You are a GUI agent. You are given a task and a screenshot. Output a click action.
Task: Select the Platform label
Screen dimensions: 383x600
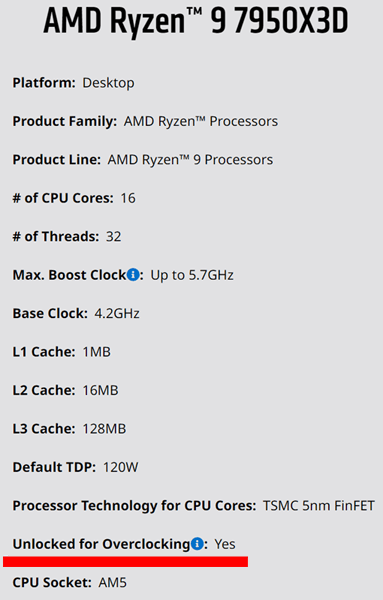point(44,83)
